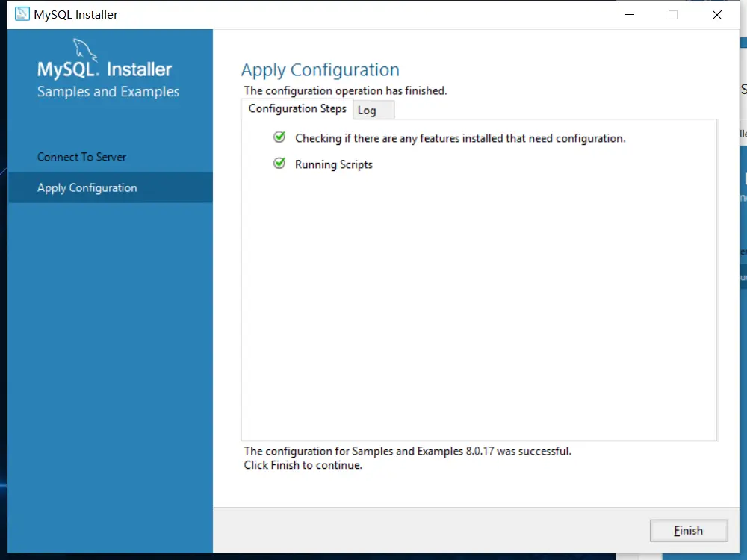Click 'Samples and Examples 8.0.17 was successful' message

(407, 451)
